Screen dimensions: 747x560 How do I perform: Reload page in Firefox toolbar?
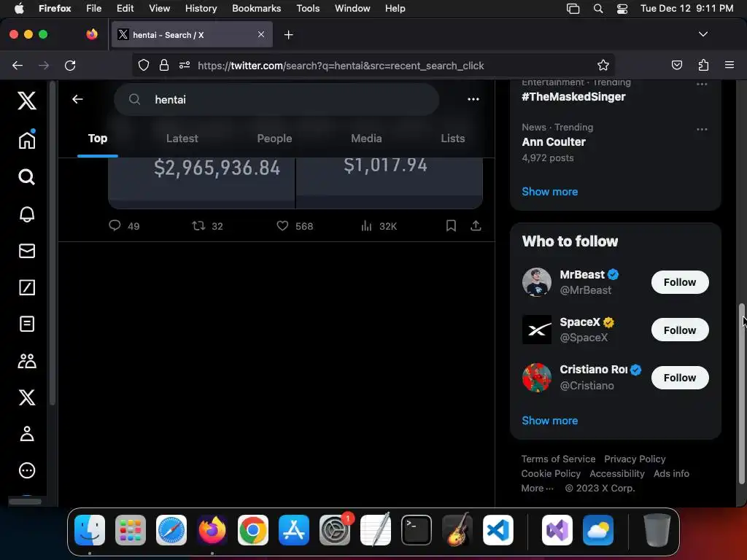[x=70, y=65]
